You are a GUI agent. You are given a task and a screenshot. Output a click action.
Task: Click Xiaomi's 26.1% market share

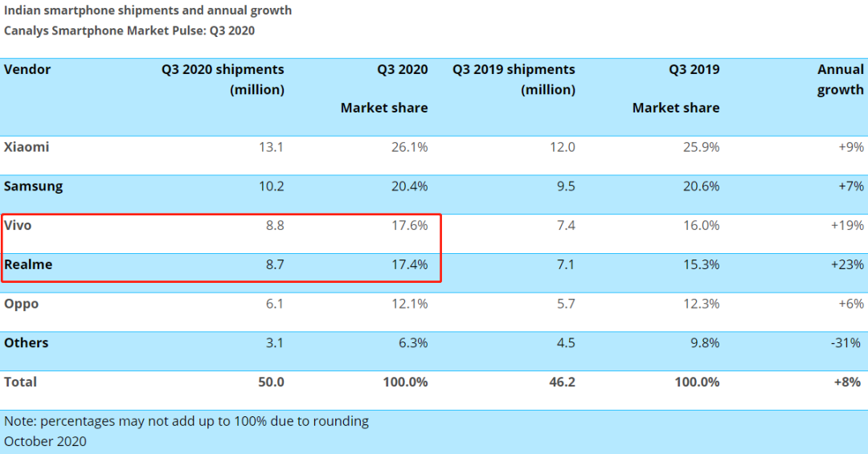[x=410, y=147]
